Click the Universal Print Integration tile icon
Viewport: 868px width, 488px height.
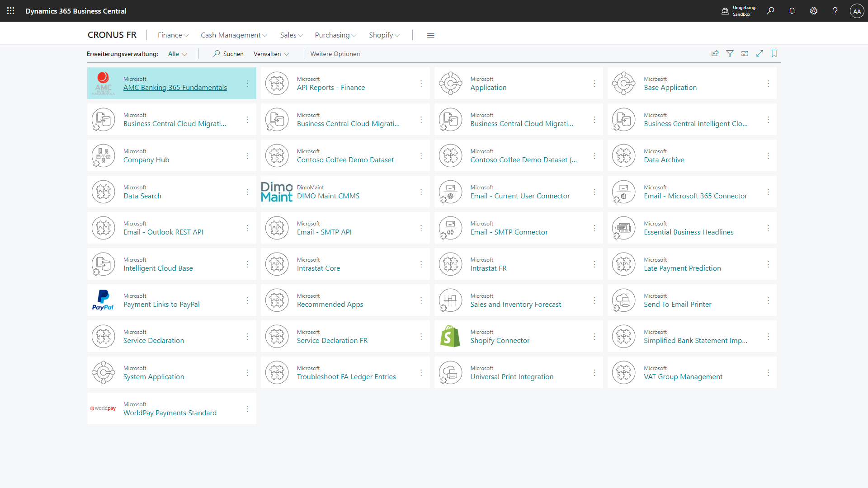(450, 372)
